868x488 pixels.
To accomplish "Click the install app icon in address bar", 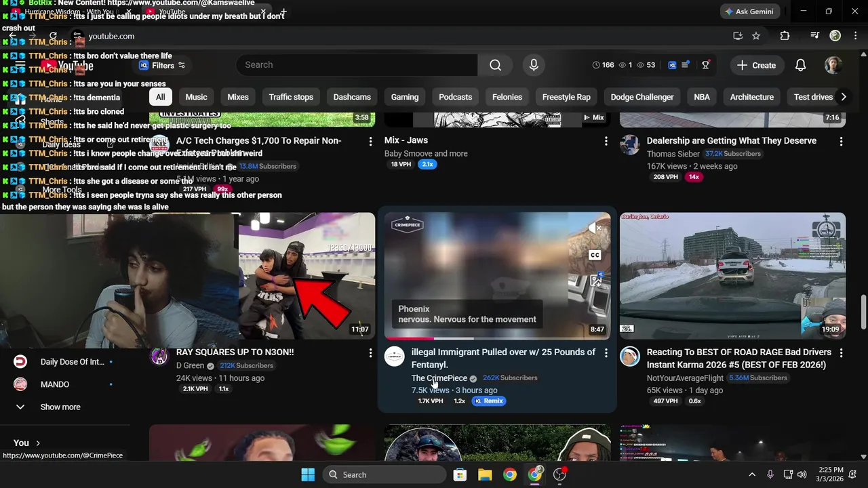I will pyautogui.click(x=738, y=36).
